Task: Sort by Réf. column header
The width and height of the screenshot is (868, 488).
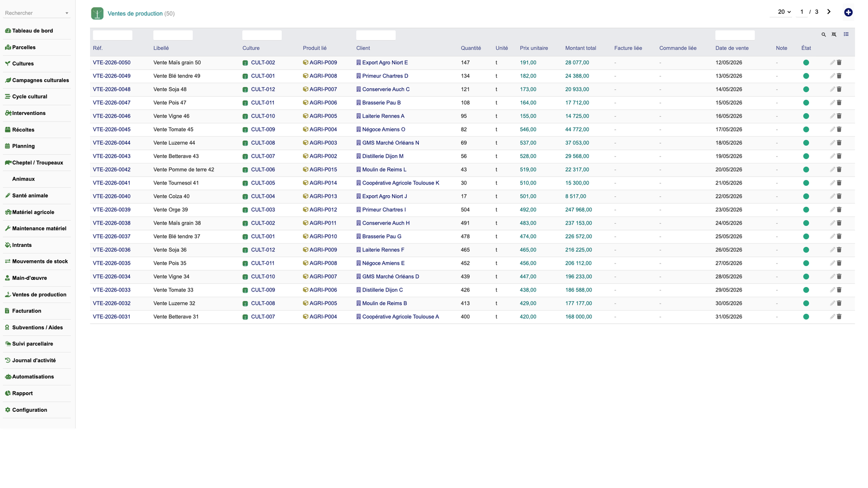Action: tap(98, 48)
